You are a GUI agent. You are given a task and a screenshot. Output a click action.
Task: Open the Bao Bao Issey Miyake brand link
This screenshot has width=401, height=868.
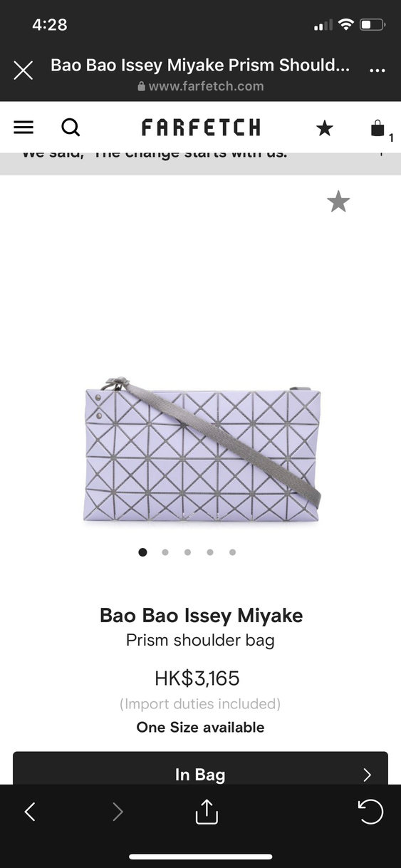pos(201,615)
